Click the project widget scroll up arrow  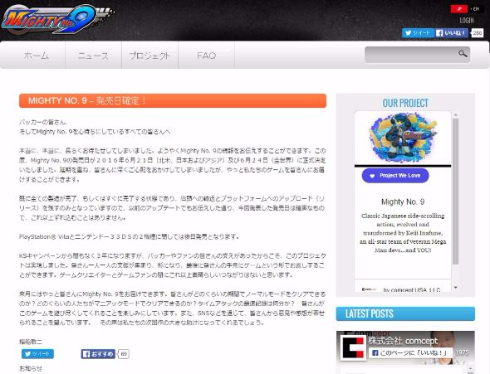[x=456, y=115]
